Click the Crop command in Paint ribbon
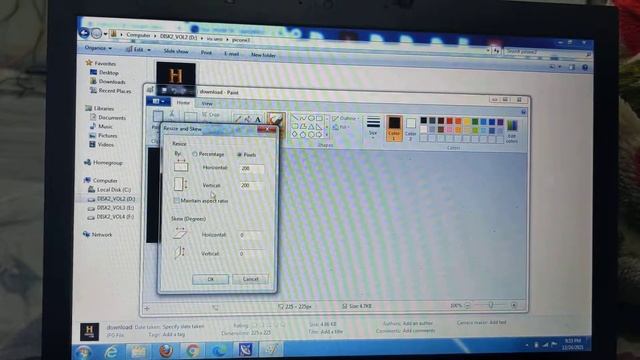Viewport: 640px width, 360px height. pyautogui.click(x=211, y=115)
